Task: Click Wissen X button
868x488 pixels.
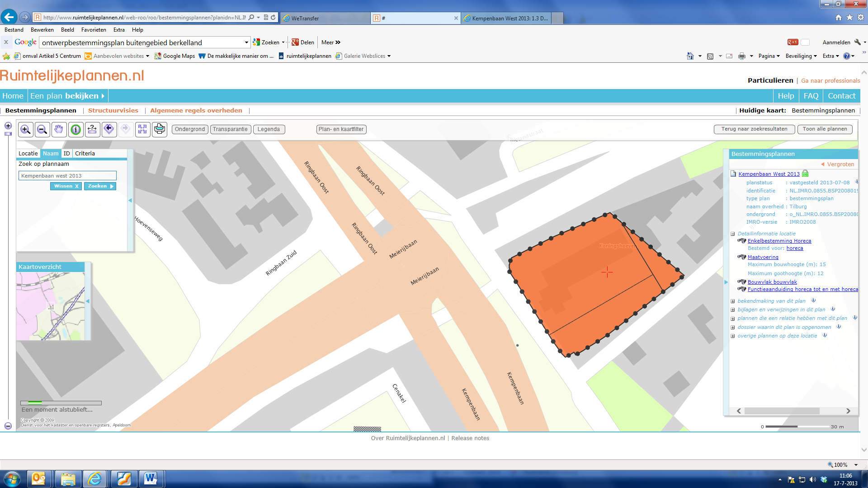Action: [66, 186]
